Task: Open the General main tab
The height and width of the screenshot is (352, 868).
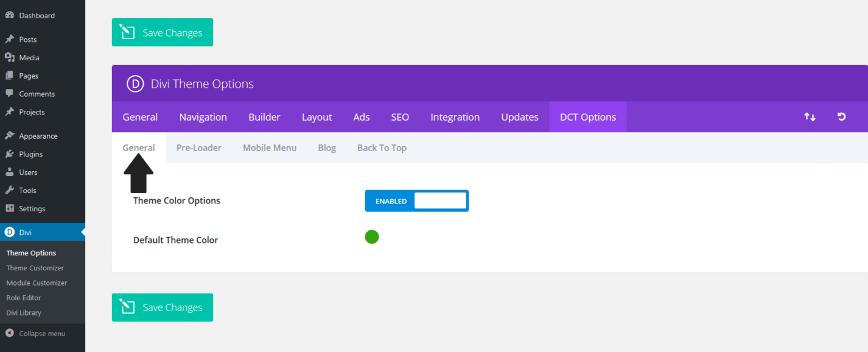Action: tap(140, 117)
